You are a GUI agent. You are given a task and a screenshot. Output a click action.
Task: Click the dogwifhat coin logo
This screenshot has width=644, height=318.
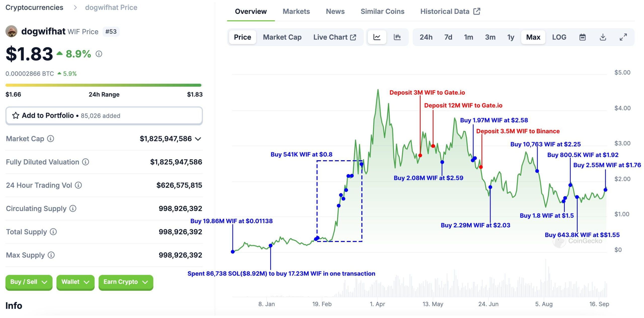tap(11, 31)
